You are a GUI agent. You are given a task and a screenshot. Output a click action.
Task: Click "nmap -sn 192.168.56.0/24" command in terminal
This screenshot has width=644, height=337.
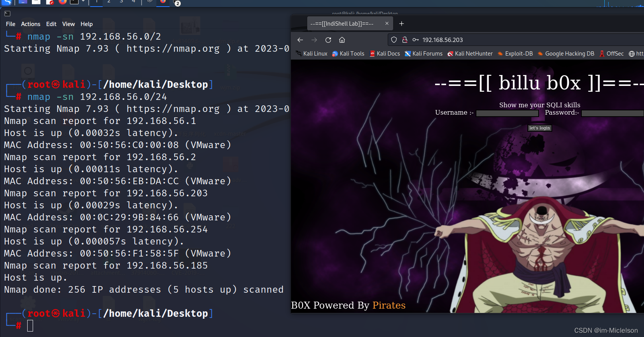pyautogui.click(x=97, y=97)
